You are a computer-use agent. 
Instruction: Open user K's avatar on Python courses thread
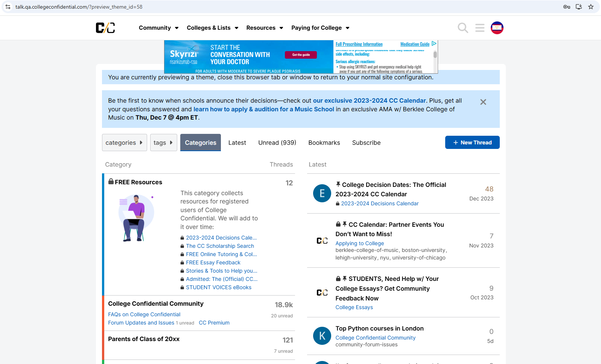point(322,336)
